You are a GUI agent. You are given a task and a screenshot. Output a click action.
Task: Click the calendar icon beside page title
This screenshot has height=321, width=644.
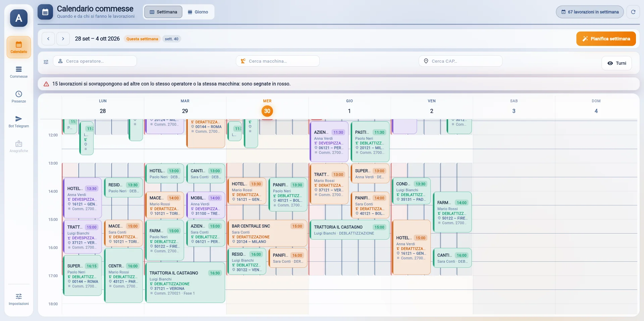pos(45,12)
